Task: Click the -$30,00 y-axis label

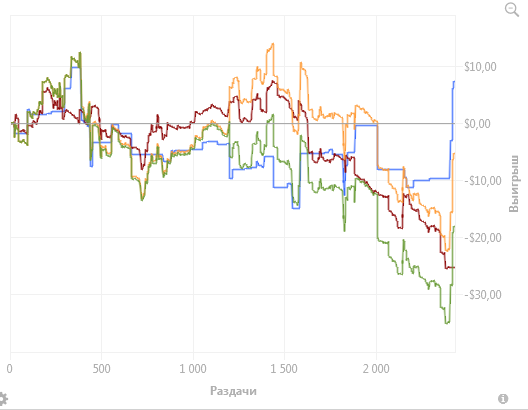Action: point(483,295)
